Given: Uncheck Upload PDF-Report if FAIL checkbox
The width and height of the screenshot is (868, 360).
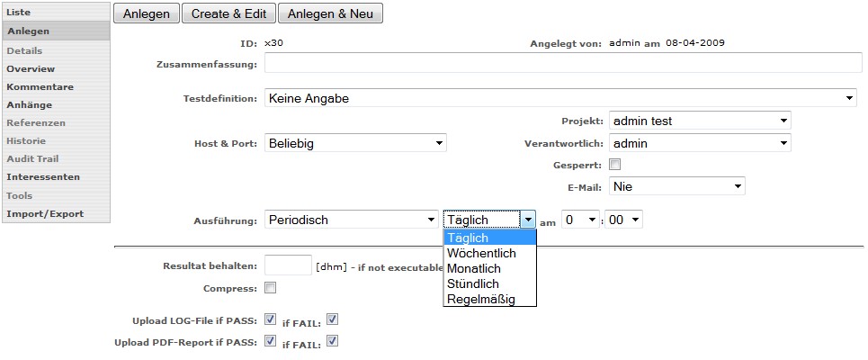Looking at the screenshot, I should (x=332, y=340).
